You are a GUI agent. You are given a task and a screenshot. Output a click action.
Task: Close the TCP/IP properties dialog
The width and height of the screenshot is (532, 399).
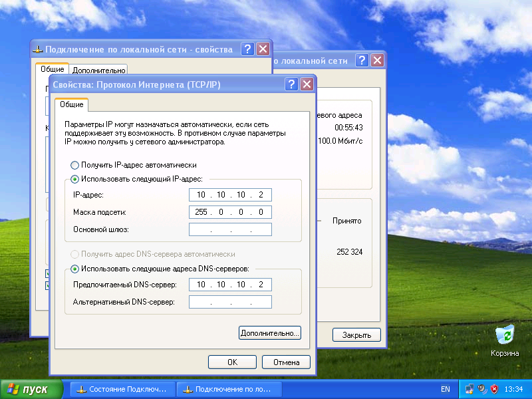307,84
